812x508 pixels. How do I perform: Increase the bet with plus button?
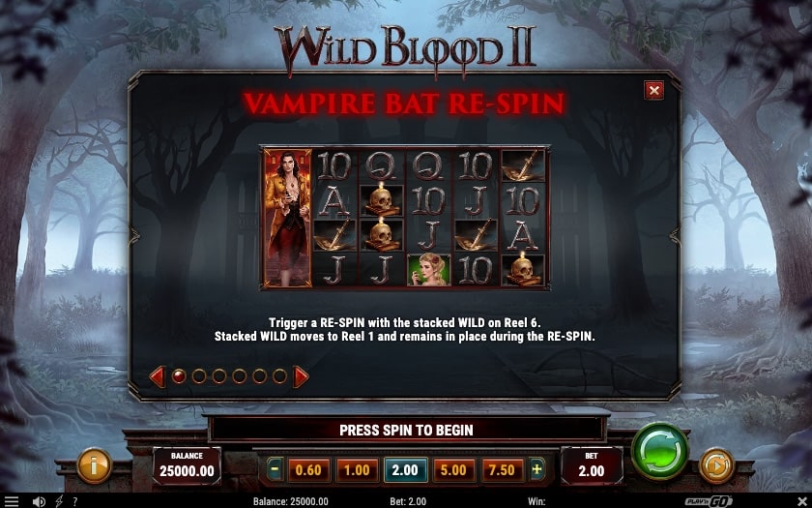(x=537, y=469)
